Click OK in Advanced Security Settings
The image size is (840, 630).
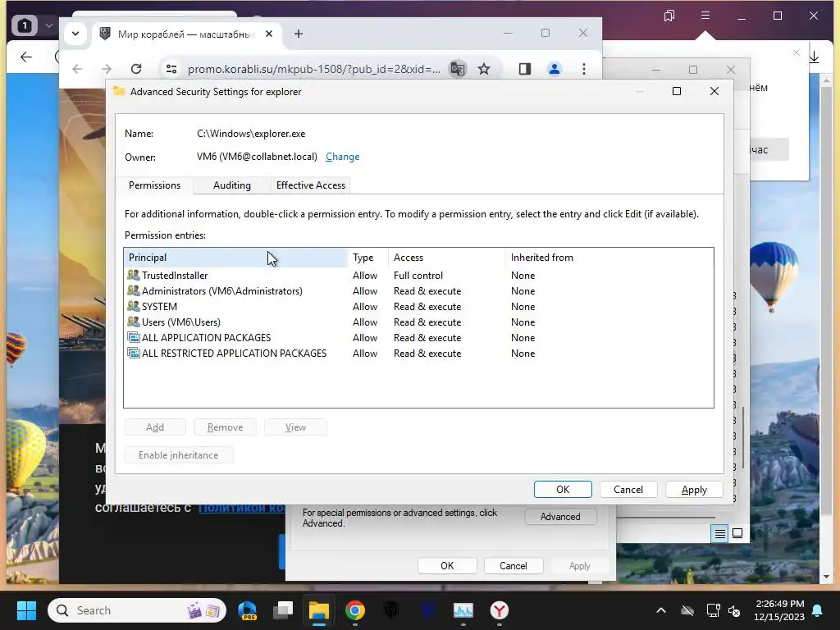coord(563,489)
